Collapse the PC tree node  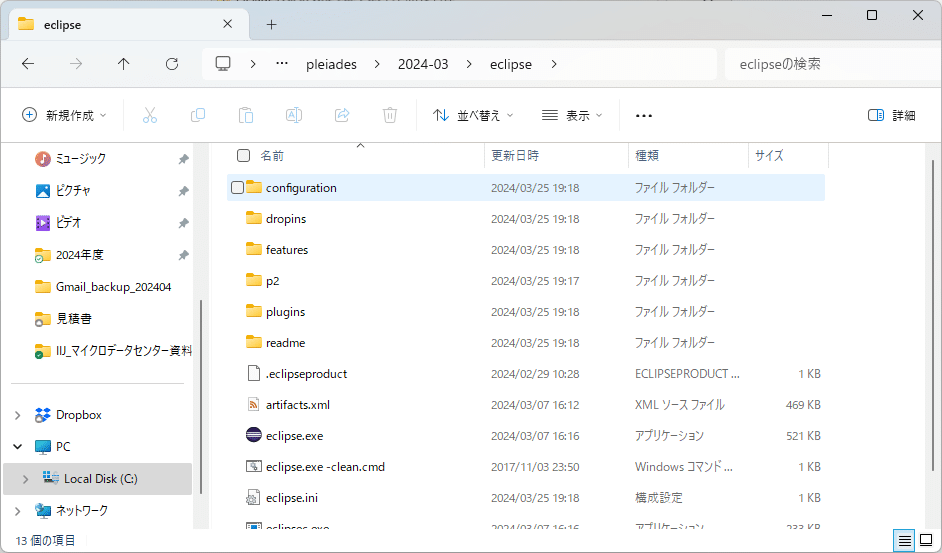(x=17, y=447)
